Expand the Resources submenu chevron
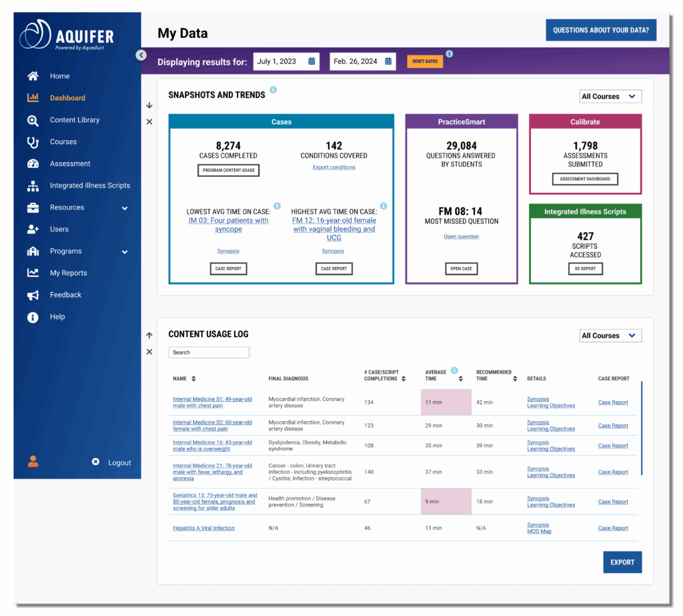The width and height of the screenshot is (683, 616). tap(125, 208)
